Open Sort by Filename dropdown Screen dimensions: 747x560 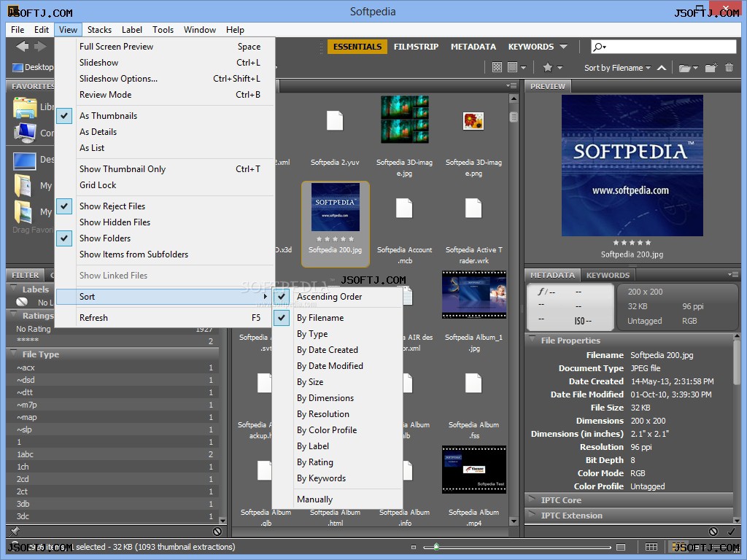coord(617,68)
